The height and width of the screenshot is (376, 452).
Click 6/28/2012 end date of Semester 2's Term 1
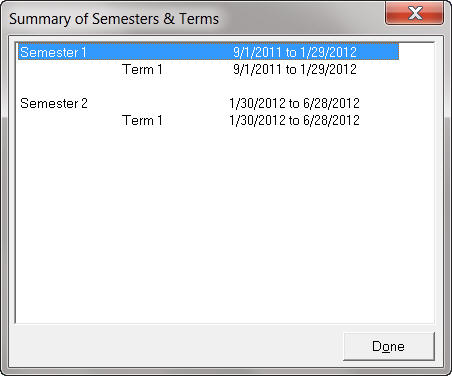point(331,120)
